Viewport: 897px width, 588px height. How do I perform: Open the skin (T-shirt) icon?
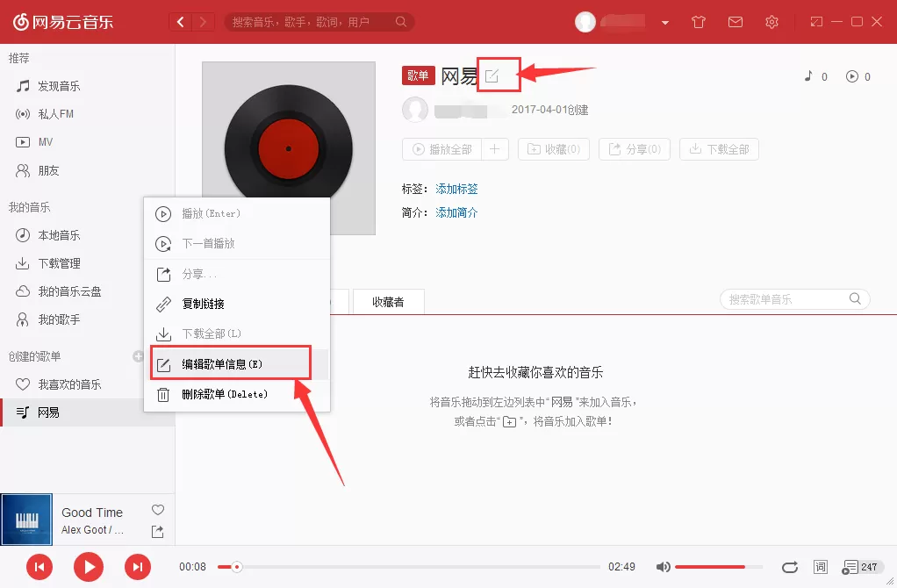(699, 22)
